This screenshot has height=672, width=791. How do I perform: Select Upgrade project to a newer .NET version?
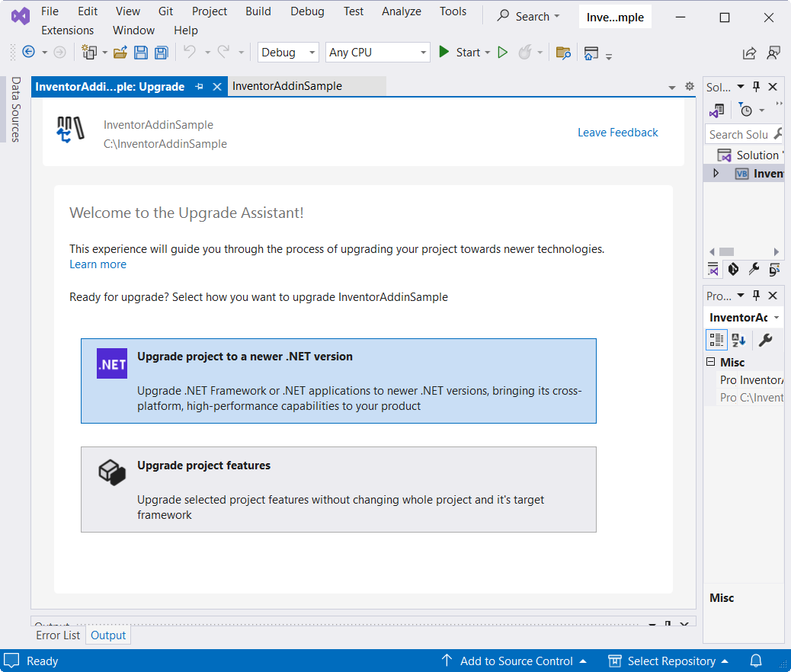338,381
